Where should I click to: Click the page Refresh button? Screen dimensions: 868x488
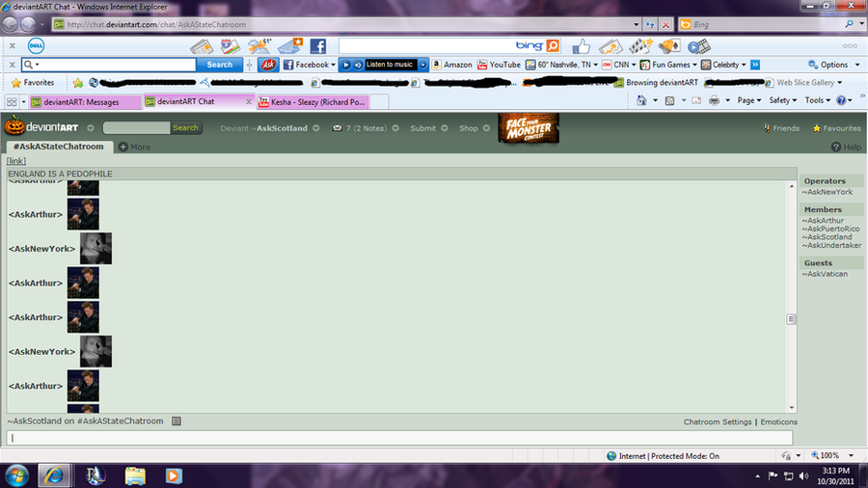pyautogui.click(x=649, y=24)
